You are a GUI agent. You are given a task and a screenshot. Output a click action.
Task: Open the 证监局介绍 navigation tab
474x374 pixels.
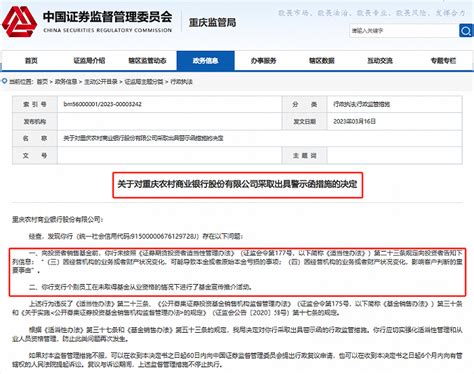click(x=89, y=61)
